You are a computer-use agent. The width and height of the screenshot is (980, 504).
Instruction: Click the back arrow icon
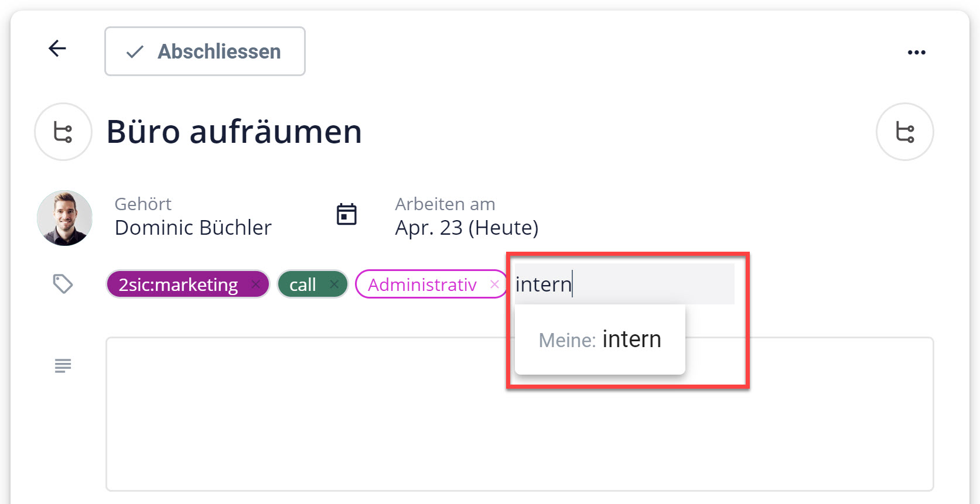(57, 49)
